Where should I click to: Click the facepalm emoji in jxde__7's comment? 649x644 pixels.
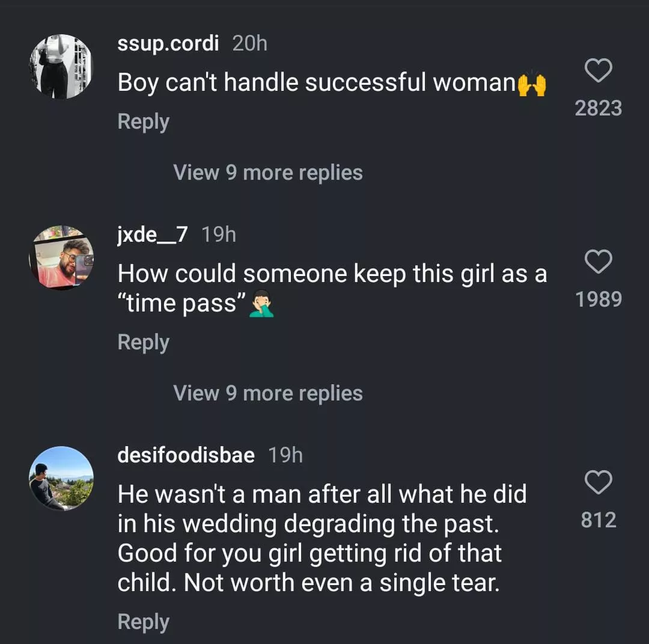point(262,305)
